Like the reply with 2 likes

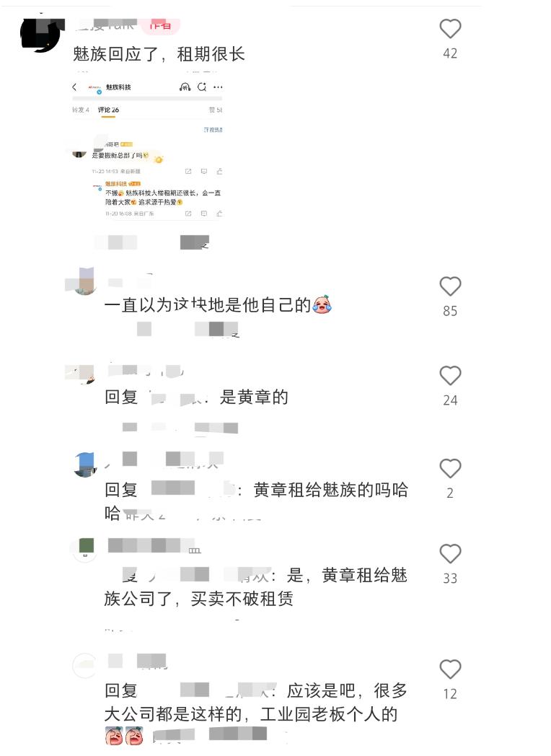point(450,468)
